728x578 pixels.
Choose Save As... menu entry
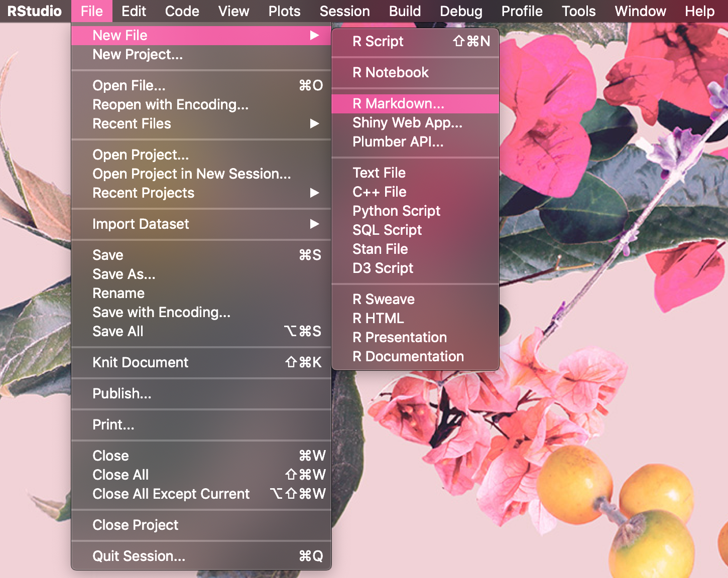point(201,274)
